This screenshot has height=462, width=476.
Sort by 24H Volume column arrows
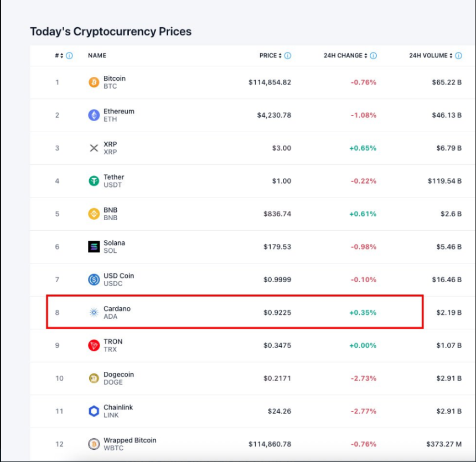coord(451,56)
